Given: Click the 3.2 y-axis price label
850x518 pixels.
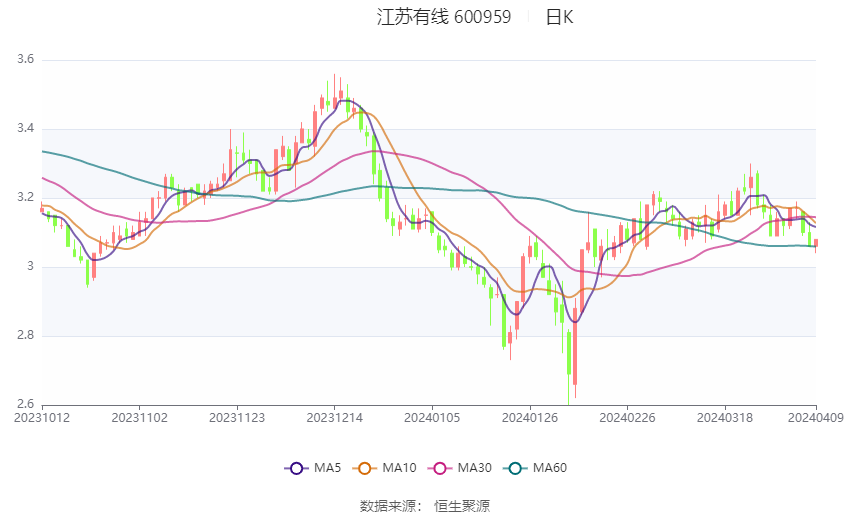Looking at the screenshot, I should tap(25, 198).
